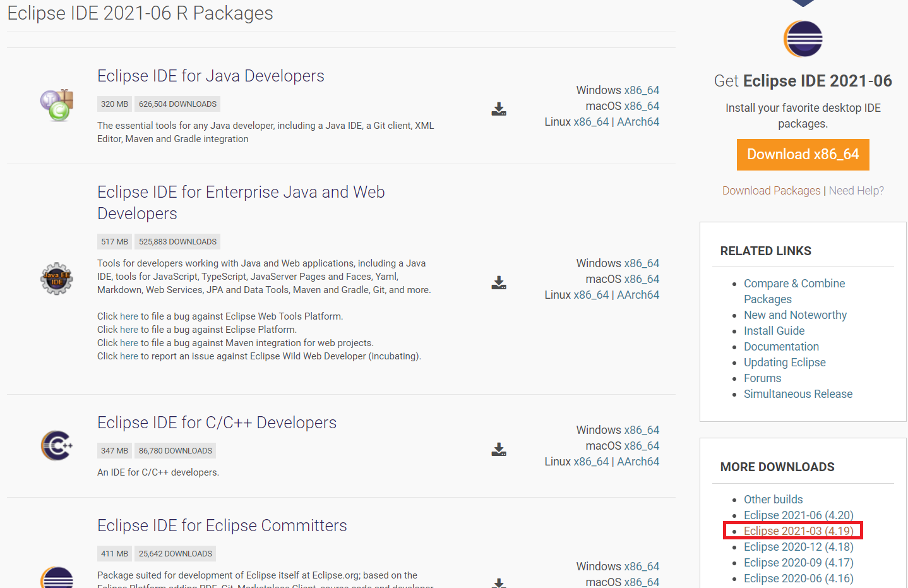
Task: Click the orange Download x86_64 button
Action: coord(803,155)
